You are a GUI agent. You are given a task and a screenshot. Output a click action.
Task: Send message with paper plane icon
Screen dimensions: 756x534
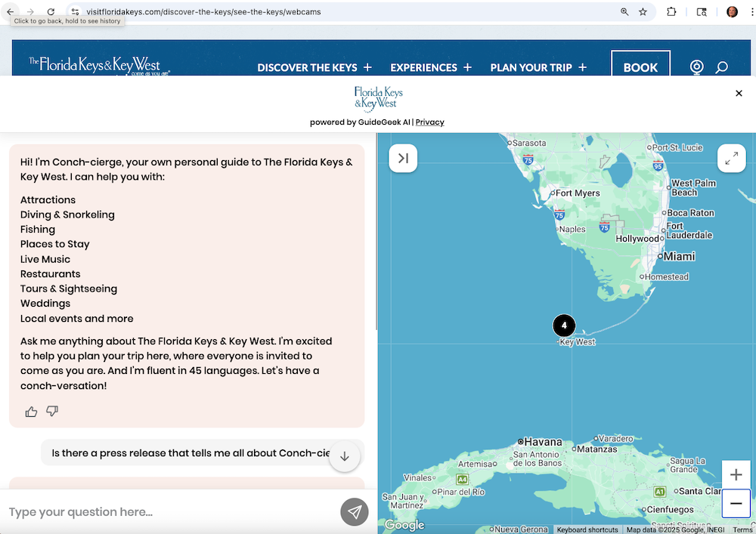[x=354, y=512]
